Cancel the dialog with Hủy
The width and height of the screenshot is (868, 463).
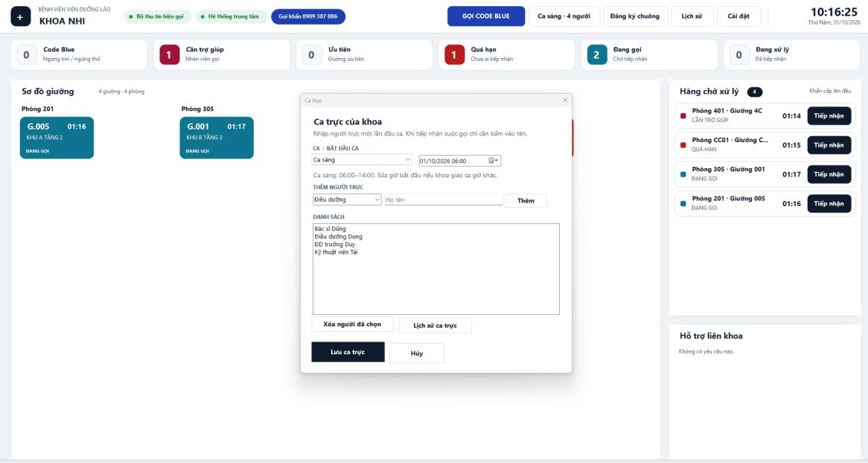(417, 354)
